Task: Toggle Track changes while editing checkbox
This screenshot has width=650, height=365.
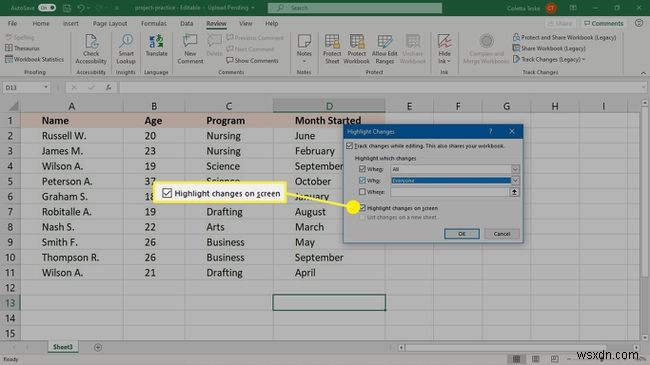Action: [x=349, y=146]
